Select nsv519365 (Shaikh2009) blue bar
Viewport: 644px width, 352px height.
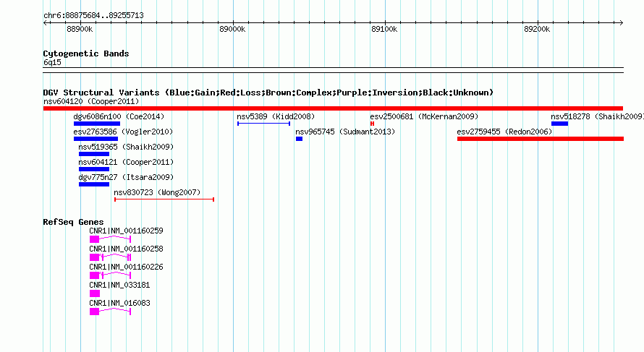pyautogui.click(x=94, y=154)
